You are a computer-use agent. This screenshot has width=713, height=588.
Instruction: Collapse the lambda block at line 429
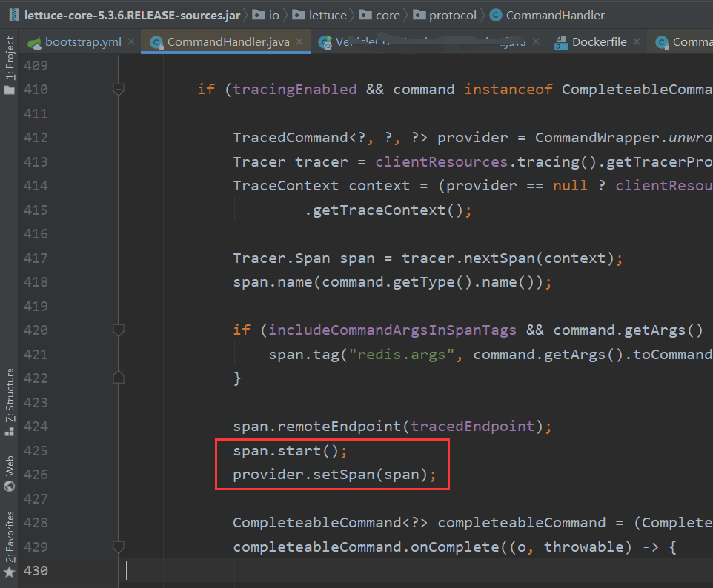pyautogui.click(x=119, y=547)
